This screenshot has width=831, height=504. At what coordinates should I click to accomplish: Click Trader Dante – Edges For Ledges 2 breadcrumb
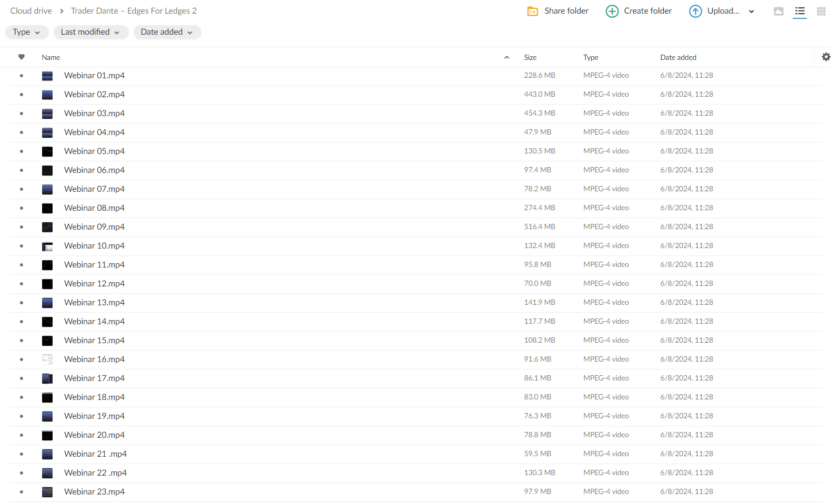pyautogui.click(x=134, y=11)
